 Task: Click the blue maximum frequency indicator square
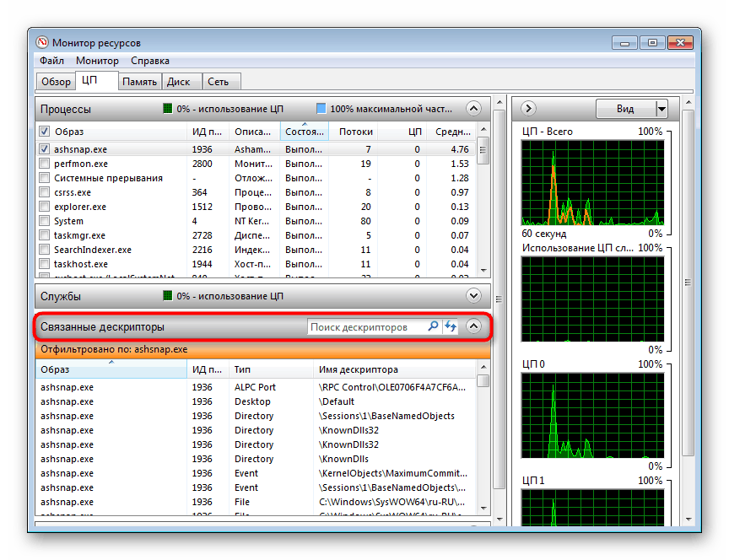tap(321, 109)
